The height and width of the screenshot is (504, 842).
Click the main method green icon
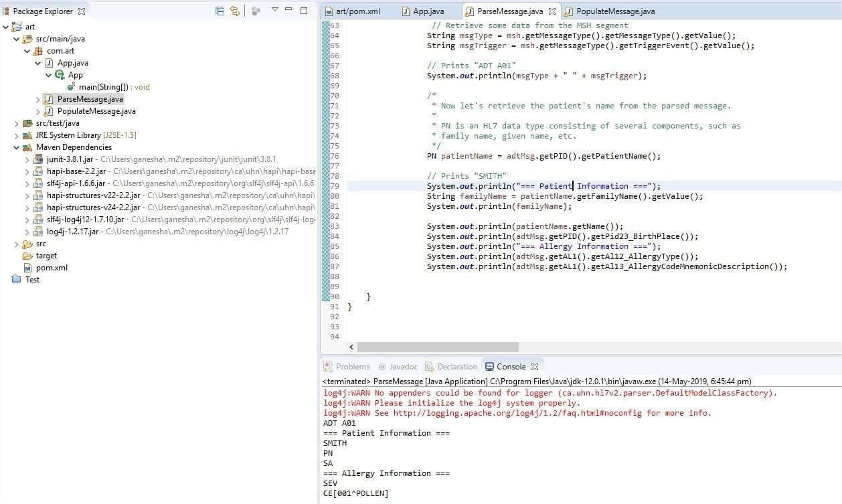click(x=72, y=87)
